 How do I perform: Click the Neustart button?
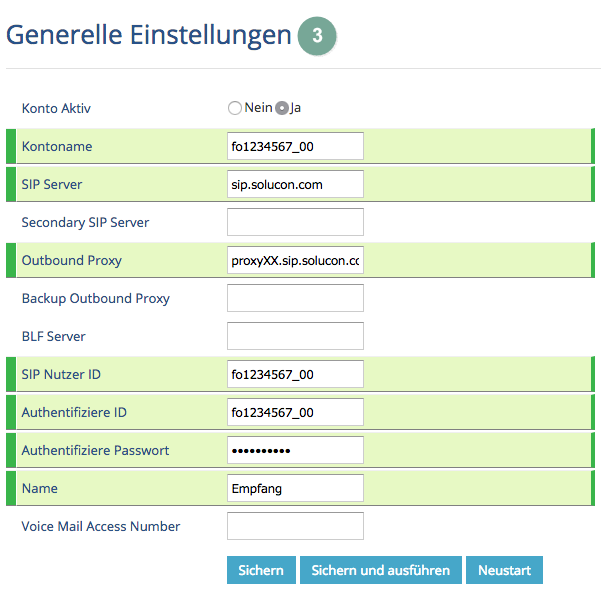tap(504, 570)
